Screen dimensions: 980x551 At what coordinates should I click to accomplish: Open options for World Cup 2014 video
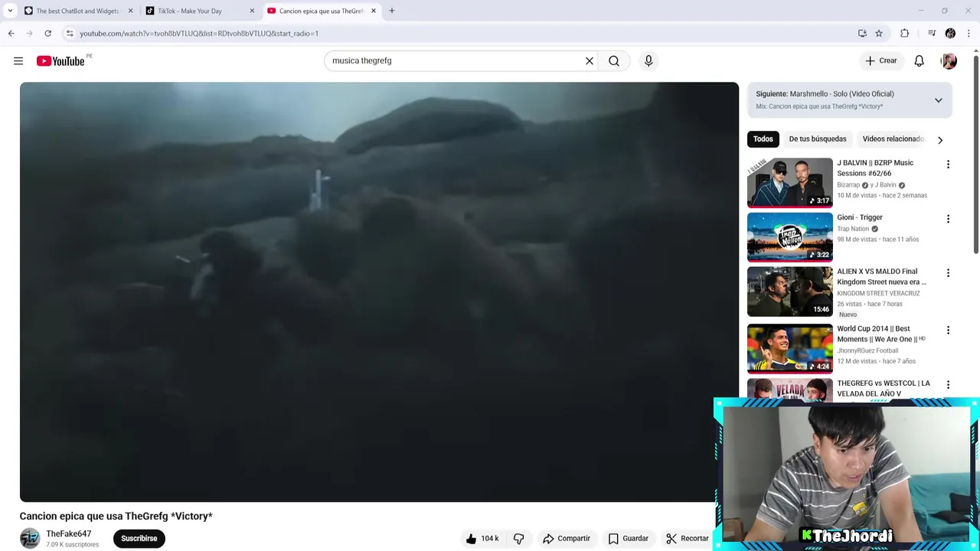point(948,331)
